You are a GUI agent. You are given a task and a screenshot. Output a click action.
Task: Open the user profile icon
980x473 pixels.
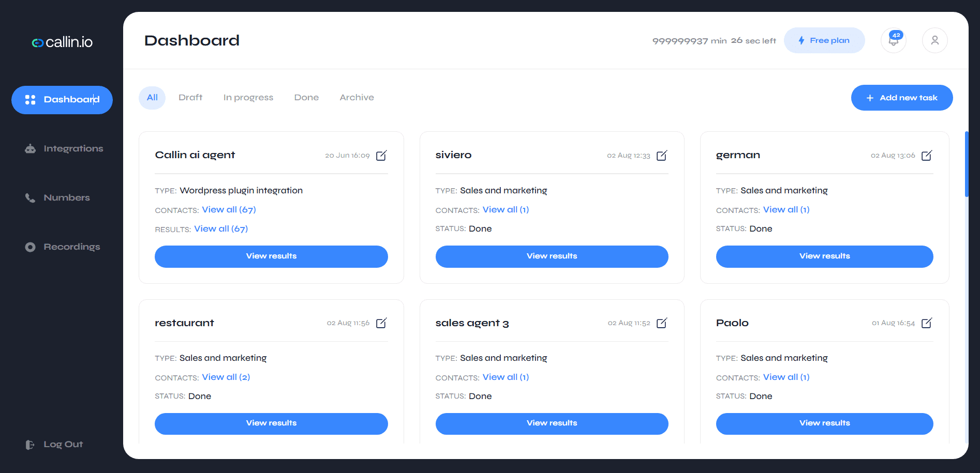pyautogui.click(x=934, y=40)
